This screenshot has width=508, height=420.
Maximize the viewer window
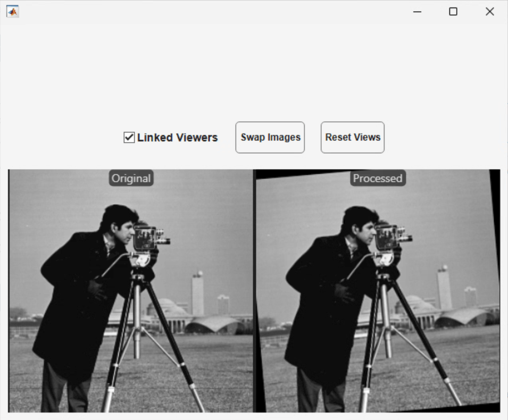pos(453,12)
